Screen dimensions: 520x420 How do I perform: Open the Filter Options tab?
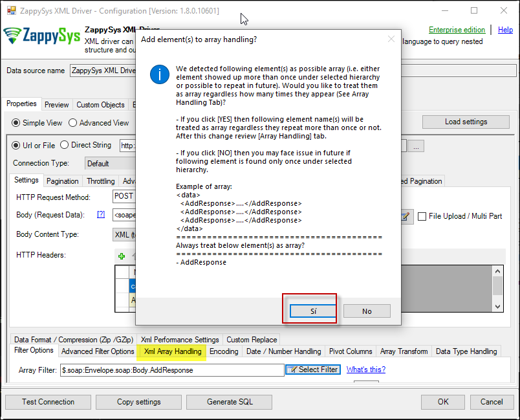coord(34,350)
